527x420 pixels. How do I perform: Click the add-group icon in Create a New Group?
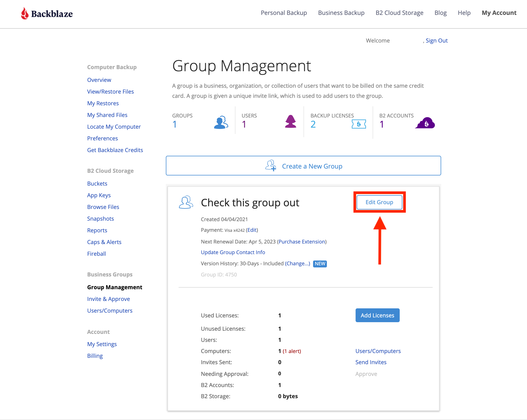pos(271,166)
